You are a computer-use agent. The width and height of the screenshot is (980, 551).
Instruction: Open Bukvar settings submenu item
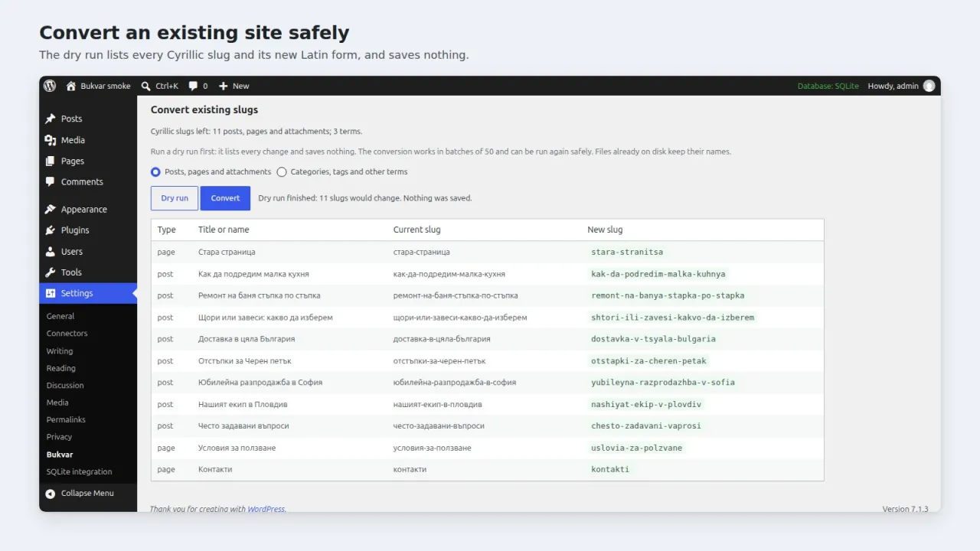click(x=60, y=455)
